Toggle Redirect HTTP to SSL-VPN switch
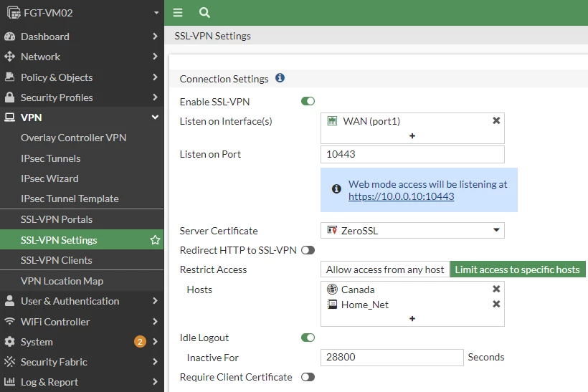This screenshot has width=588, height=392. (x=308, y=250)
